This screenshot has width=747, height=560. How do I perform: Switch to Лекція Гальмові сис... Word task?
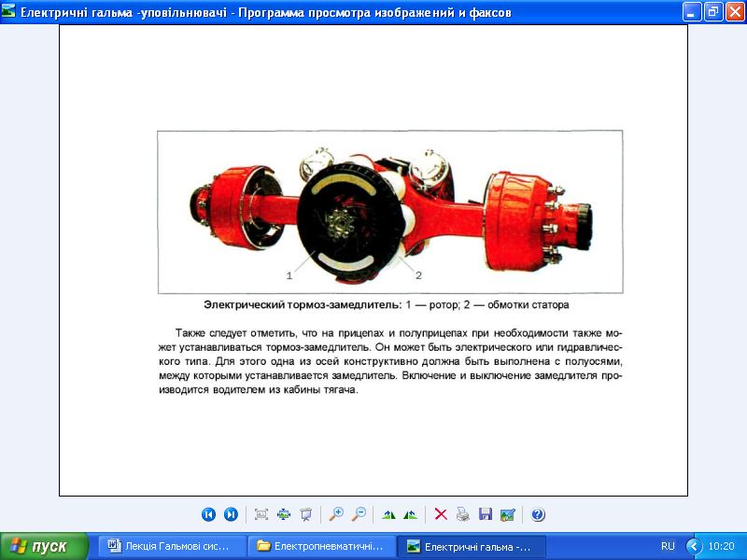173,547
